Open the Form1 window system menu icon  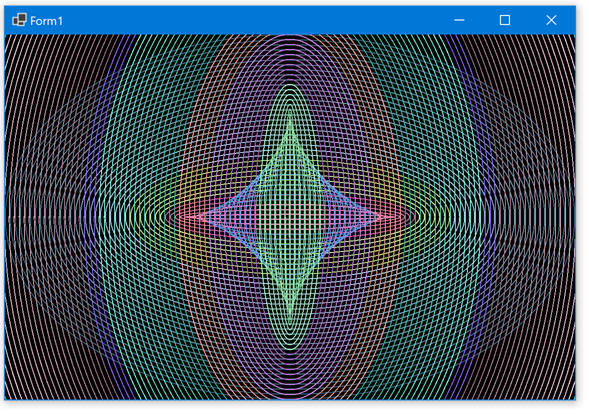[x=19, y=20]
